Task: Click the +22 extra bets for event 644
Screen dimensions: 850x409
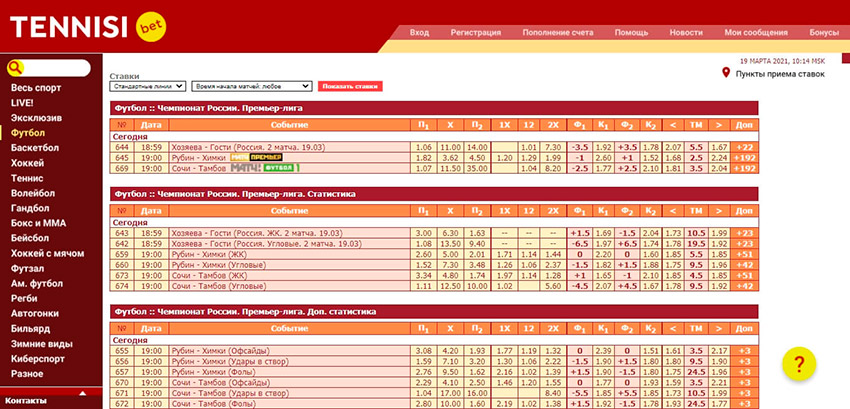Action: coord(744,147)
